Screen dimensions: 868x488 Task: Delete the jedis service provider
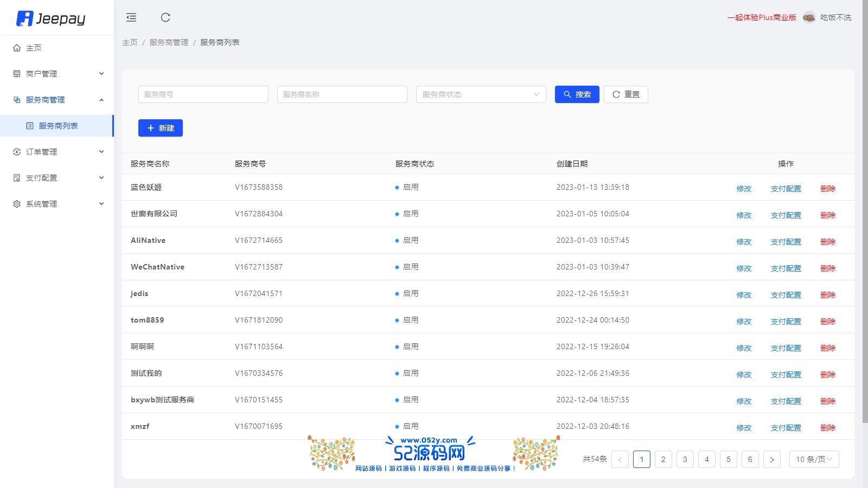[827, 295]
